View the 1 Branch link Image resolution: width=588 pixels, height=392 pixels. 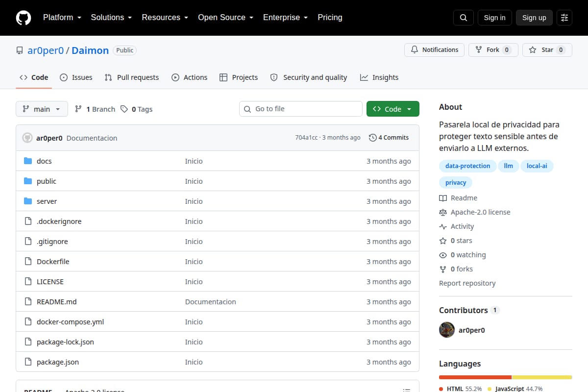[x=95, y=109]
